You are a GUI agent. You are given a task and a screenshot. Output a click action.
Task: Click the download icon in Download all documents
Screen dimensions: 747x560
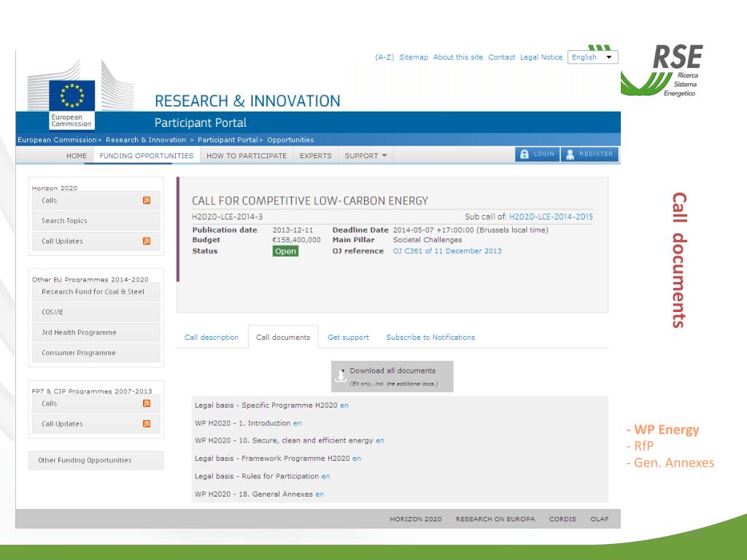tap(341, 376)
